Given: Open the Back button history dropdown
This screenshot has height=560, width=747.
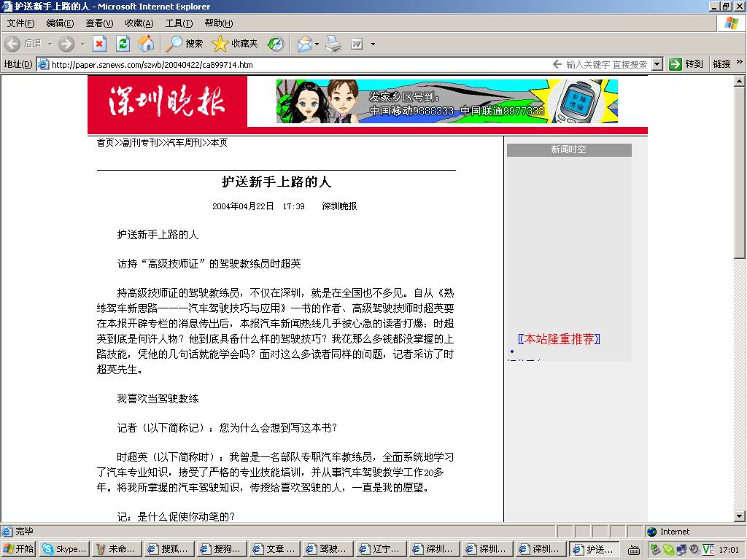Looking at the screenshot, I should [50, 44].
